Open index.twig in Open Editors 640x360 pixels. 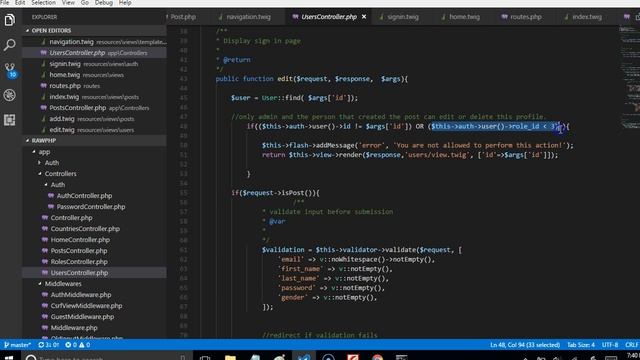point(94,97)
